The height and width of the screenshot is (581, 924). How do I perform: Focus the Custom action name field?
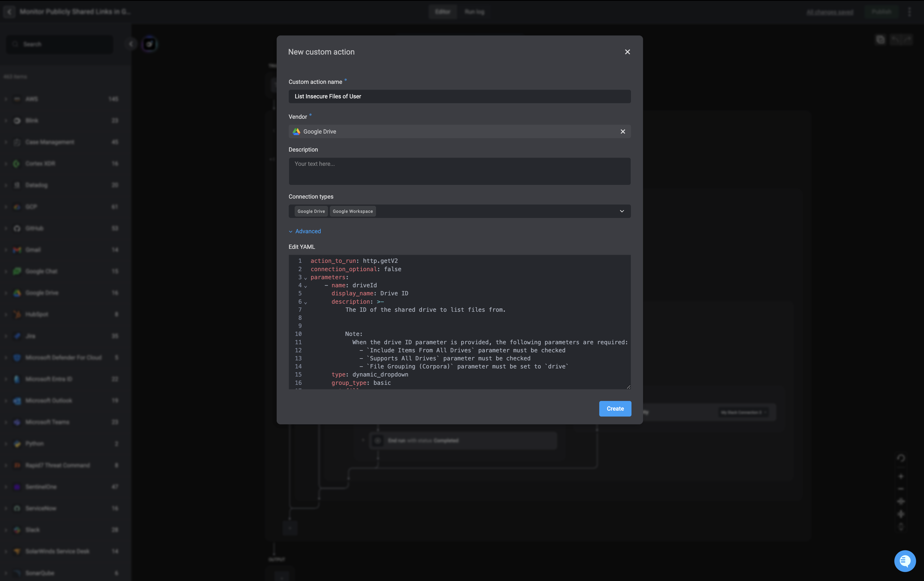459,96
